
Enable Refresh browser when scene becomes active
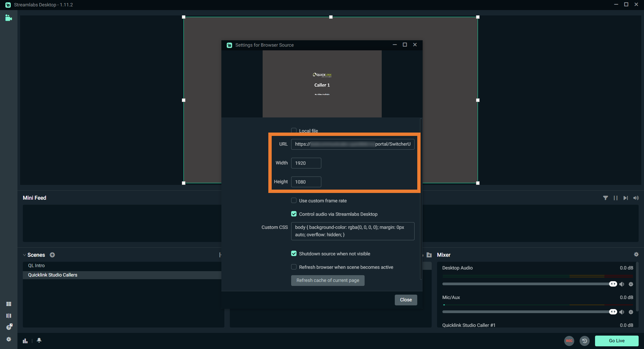(294, 267)
